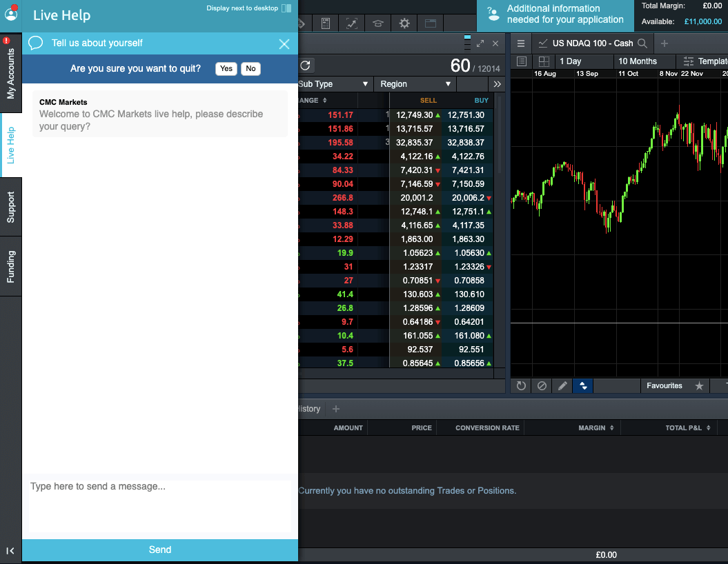Click buy price 13,716.57
This screenshot has height=564, width=728.
[x=466, y=129]
